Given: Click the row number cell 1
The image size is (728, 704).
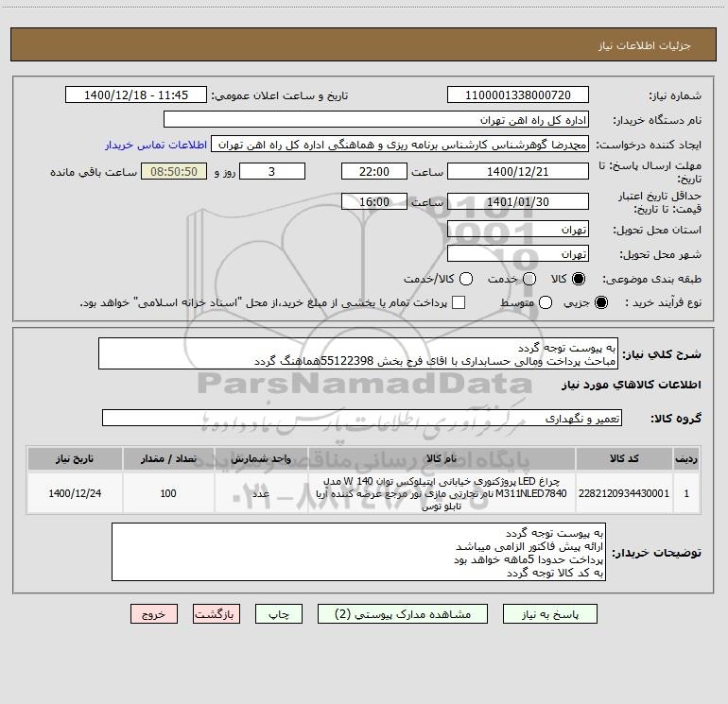Looking at the screenshot, I should click(686, 493).
